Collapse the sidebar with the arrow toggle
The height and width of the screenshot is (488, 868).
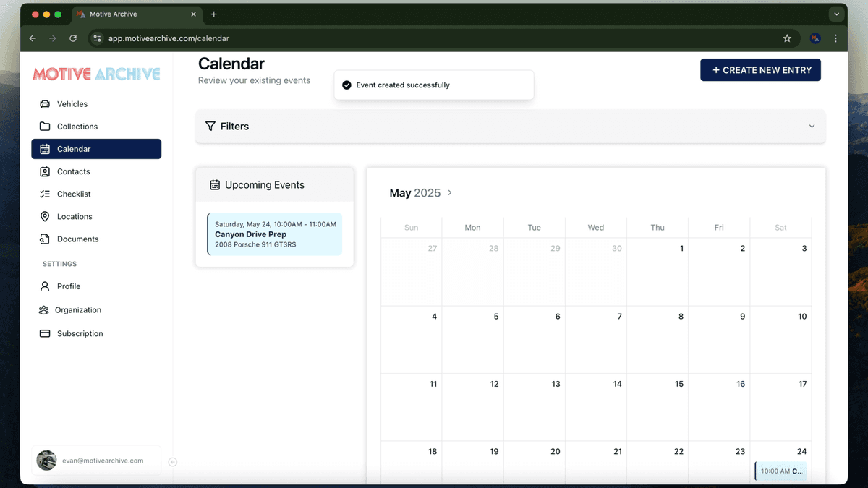(x=172, y=462)
